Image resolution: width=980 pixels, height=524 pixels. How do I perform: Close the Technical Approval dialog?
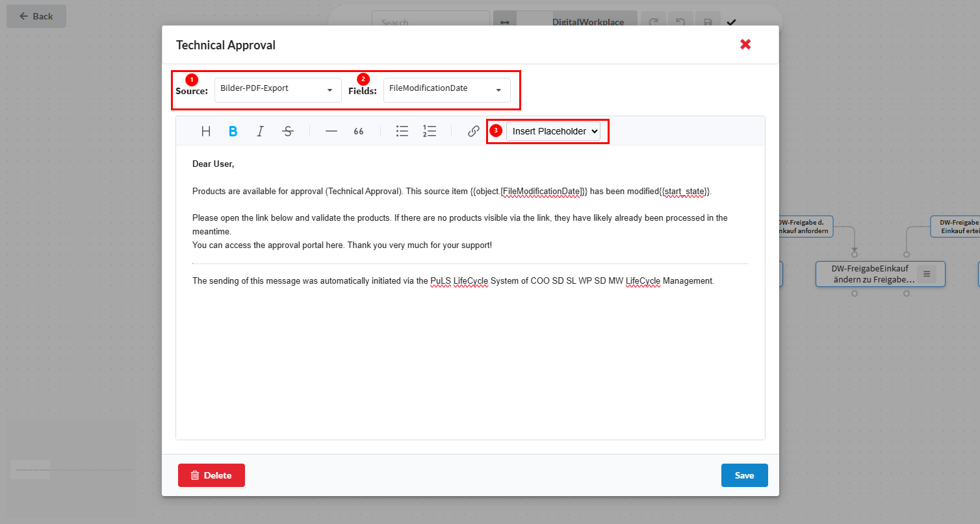pos(745,44)
